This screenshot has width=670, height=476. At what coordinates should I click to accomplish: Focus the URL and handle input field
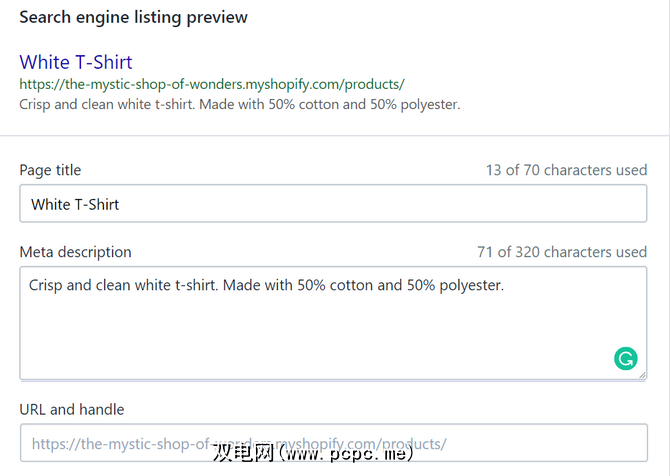pyautogui.click(x=333, y=443)
